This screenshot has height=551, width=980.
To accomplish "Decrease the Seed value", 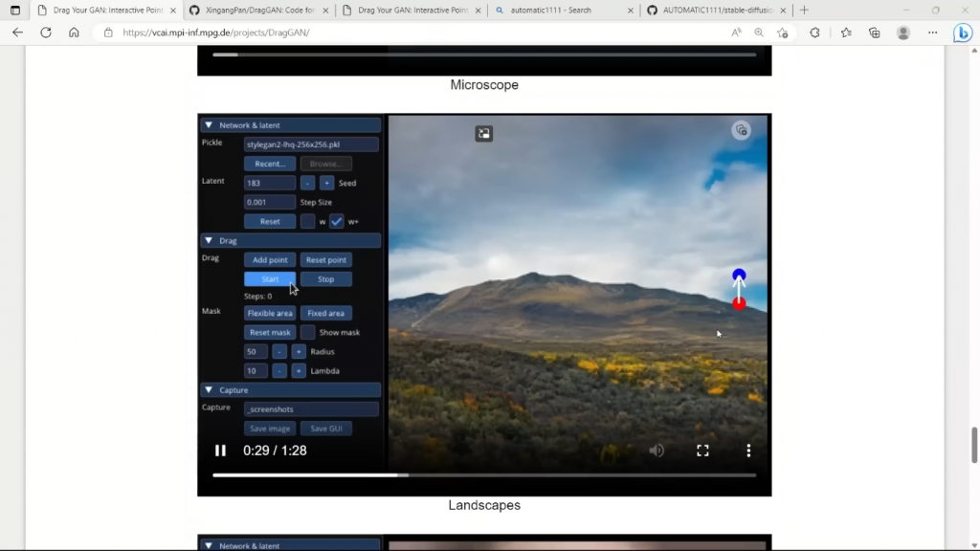I will pos(307,183).
